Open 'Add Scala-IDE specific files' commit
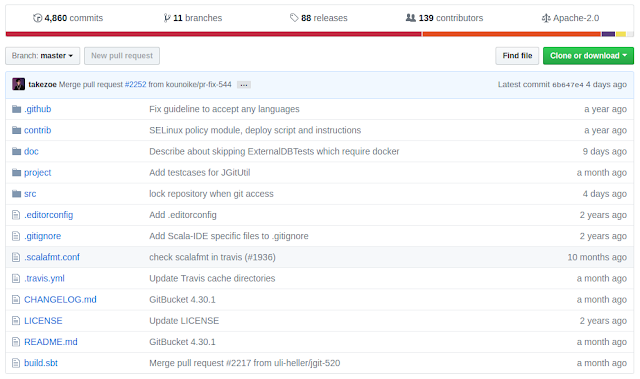 (229, 236)
